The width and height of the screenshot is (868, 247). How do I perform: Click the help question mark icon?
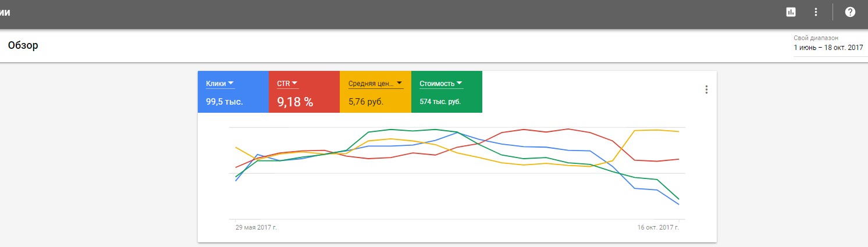tap(850, 12)
